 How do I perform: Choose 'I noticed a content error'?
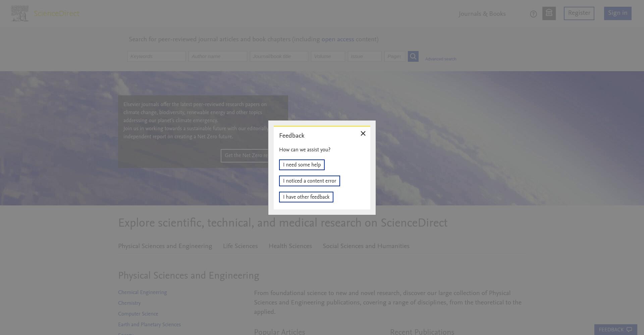tap(310, 181)
